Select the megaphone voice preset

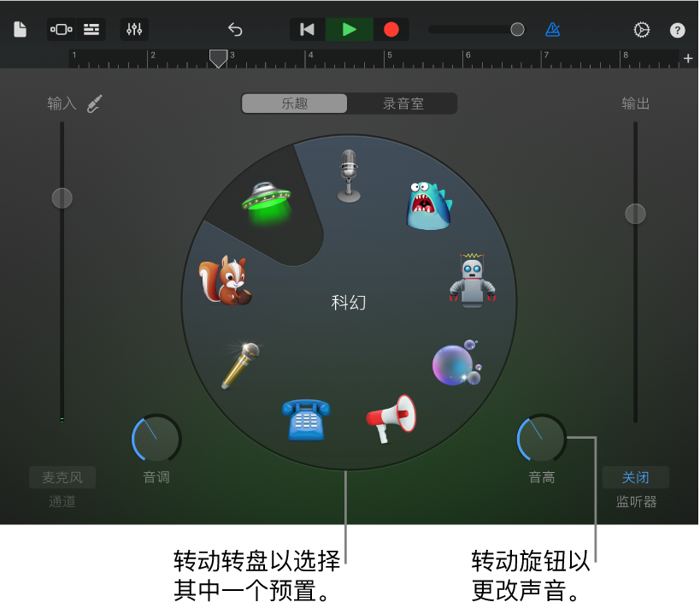tap(391, 418)
